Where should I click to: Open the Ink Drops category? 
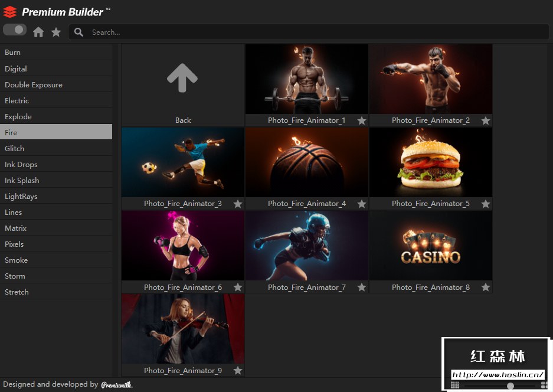coord(56,165)
